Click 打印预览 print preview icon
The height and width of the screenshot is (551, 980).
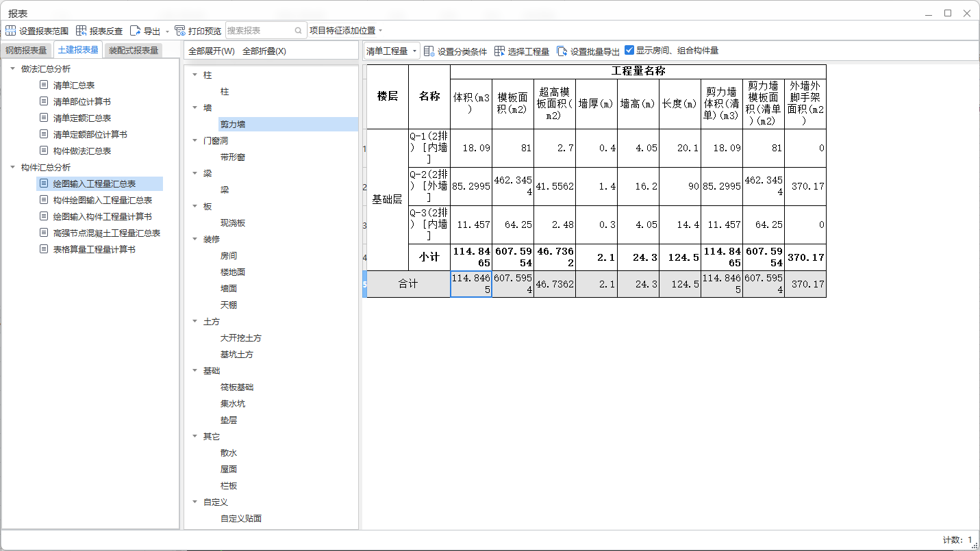[x=180, y=31]
